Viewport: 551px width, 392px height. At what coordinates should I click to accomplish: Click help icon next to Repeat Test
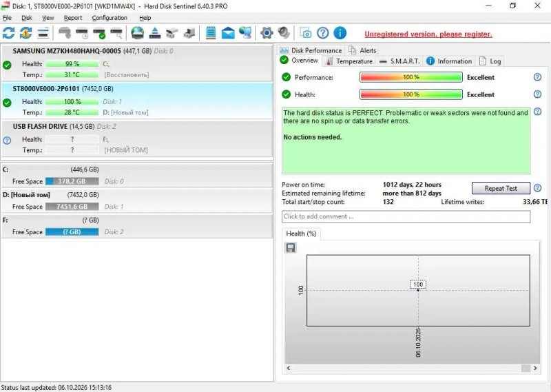pos(537,188)
